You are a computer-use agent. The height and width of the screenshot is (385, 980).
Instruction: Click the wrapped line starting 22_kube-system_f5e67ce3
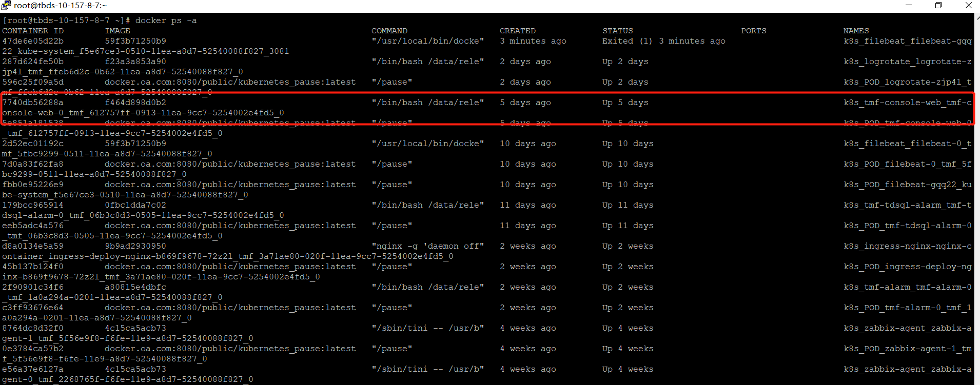(146, 51)
